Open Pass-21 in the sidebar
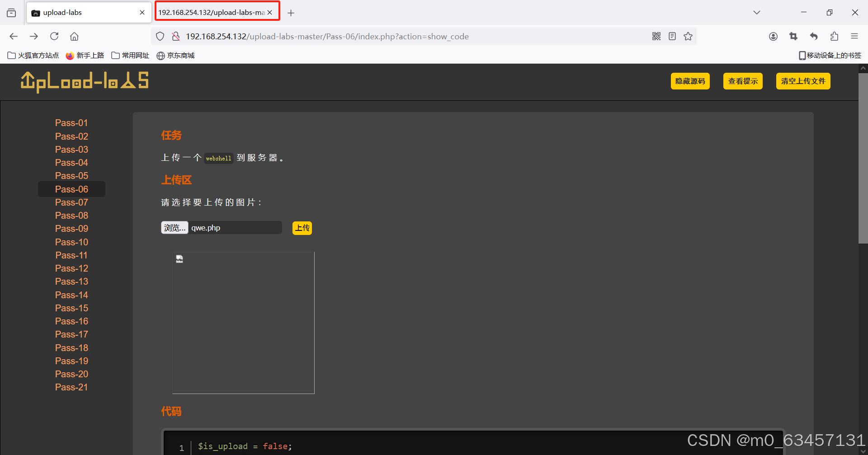Image resolution: width=868 pixels, height=455 pixels. tap(71, 387)
